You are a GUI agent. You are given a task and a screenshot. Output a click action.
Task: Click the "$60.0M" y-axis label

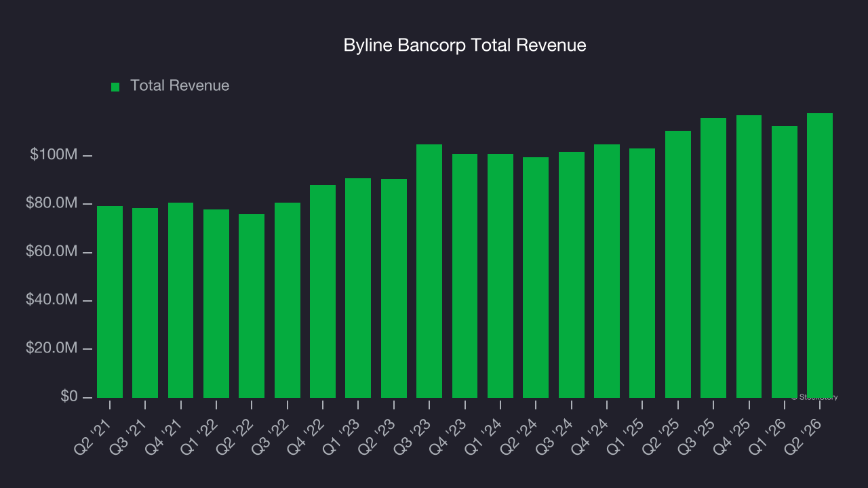52,251
